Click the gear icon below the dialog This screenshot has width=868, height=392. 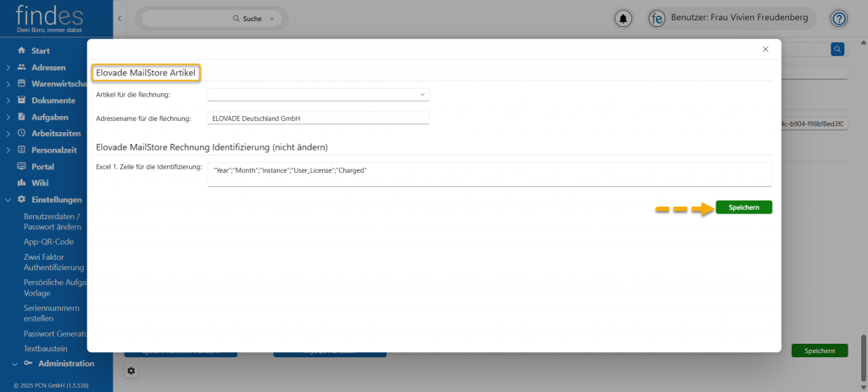(x=131, y=371)
